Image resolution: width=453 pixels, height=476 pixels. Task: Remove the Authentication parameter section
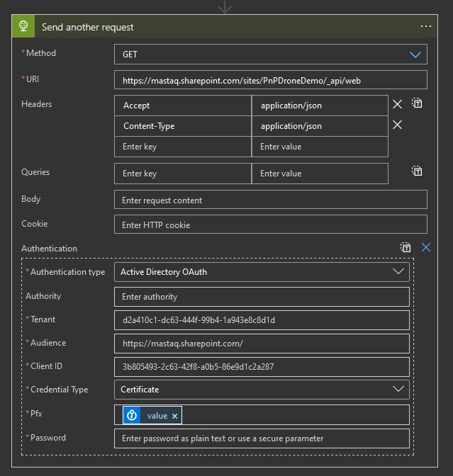click(425, 247)
